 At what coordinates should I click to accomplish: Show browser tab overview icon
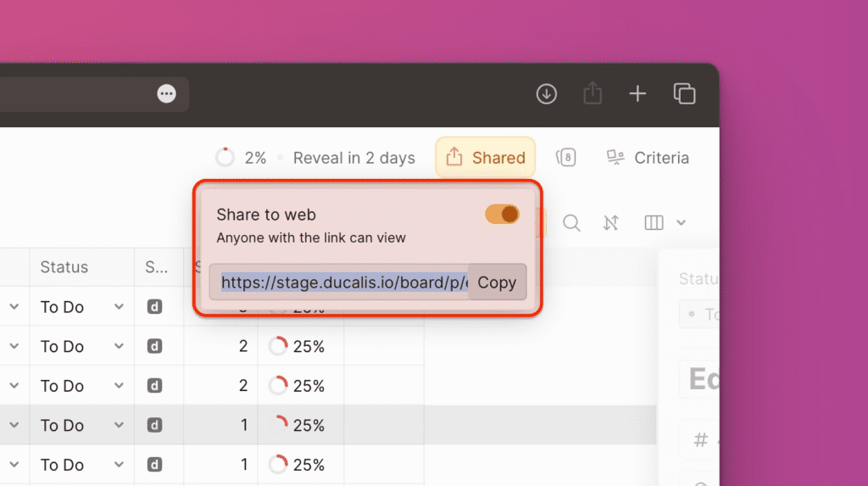pyautogui.click(x=684, y=93)
